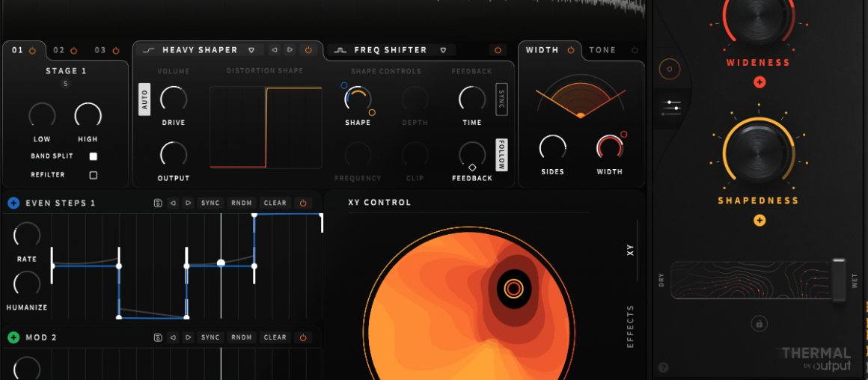Click the red modulation marker on Width

pyautogui.click(x=624, y=135)
